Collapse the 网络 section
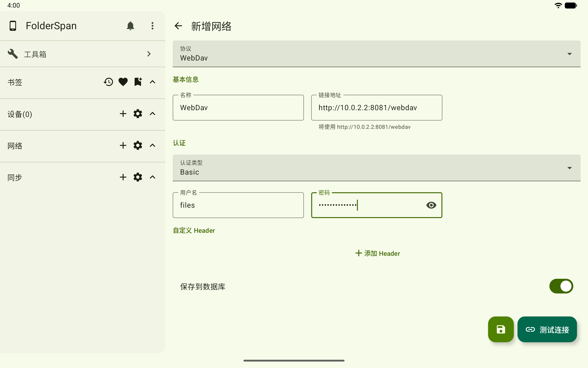588x368 pixels. (x=152, y=146)
